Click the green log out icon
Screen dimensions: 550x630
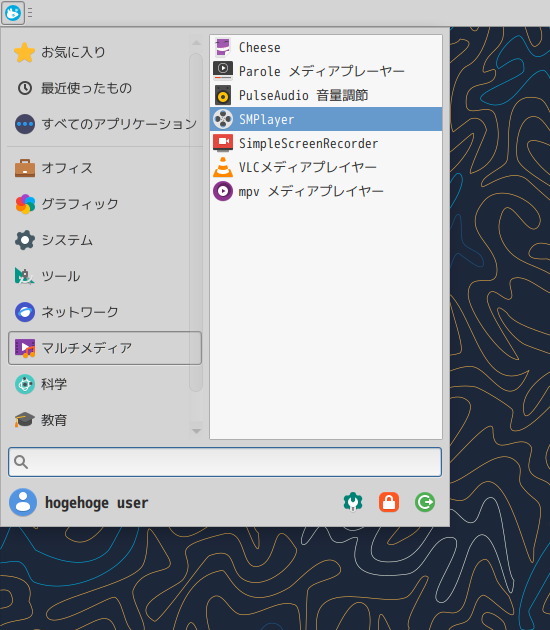(425, 502)
